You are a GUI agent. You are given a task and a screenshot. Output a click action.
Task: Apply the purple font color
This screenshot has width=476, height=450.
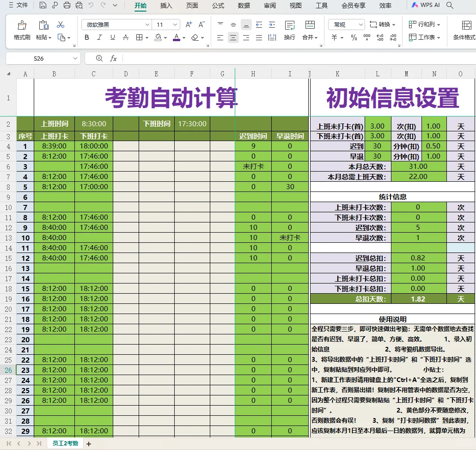pos(177,37)
